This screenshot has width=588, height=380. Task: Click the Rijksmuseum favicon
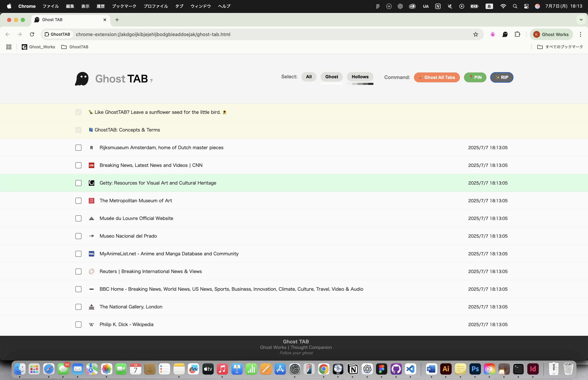(x=92, y=147)
